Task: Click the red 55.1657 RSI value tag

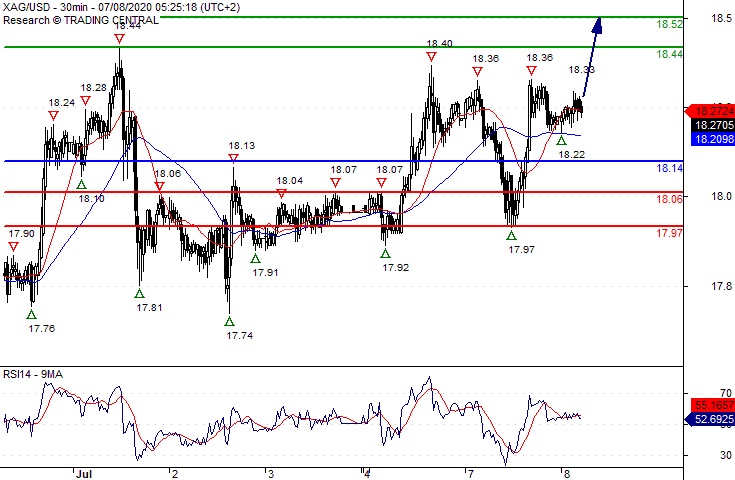Action: coord(713,405)
